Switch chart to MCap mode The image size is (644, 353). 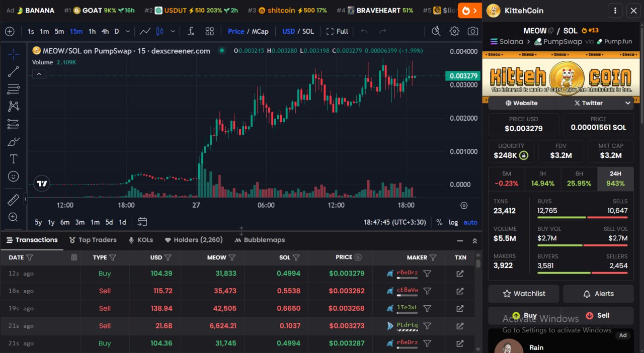pyautogui.click(x=260, y=31)
